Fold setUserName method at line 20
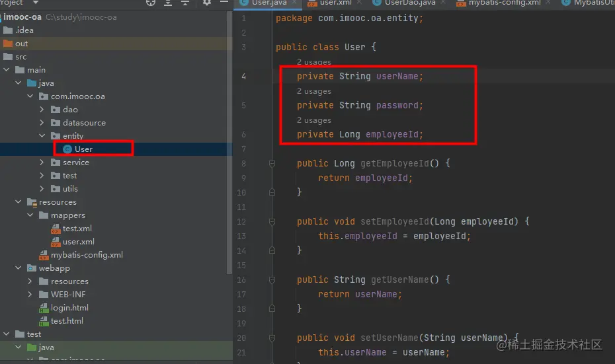The image size is (615, 364). tap(272, 338)
